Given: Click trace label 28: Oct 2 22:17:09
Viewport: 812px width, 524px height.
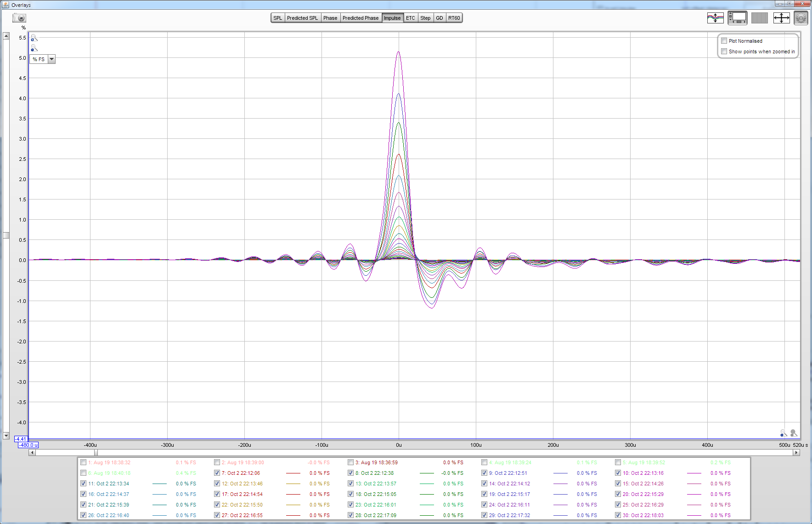Looking at the screenshot, I should [x=376, y=515].
